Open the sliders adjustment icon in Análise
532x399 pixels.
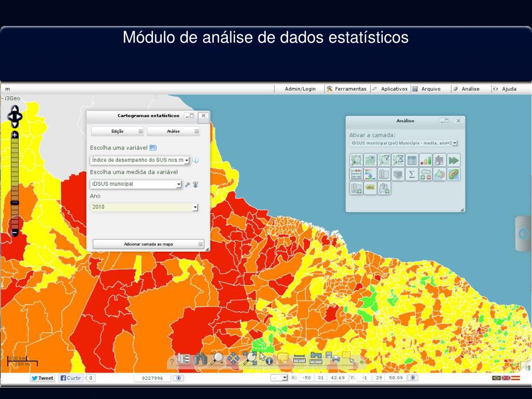pyautogui.click(x=356, y=174)
